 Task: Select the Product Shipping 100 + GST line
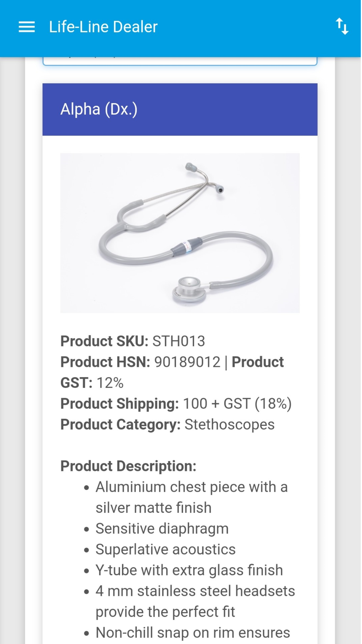[176, 404]
